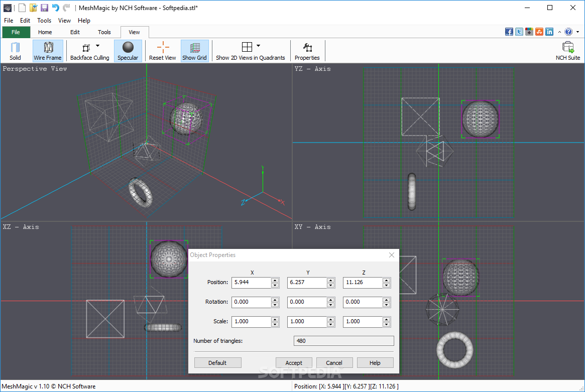The height and width of the screenshot is (392, 585).
Task: Click the Position X input field
Action: pyautogui.click(x=251, y=283)
